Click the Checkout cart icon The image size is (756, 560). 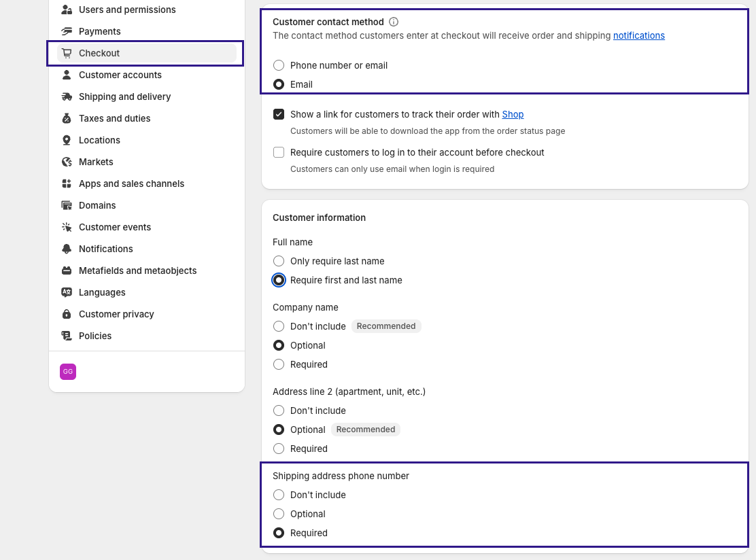(67, 53)
